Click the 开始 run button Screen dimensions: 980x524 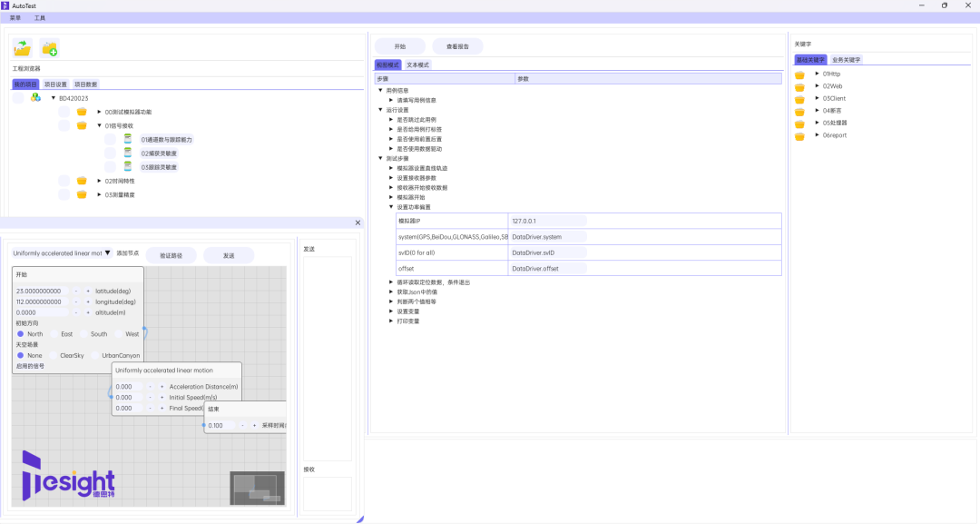click(400, 46)
